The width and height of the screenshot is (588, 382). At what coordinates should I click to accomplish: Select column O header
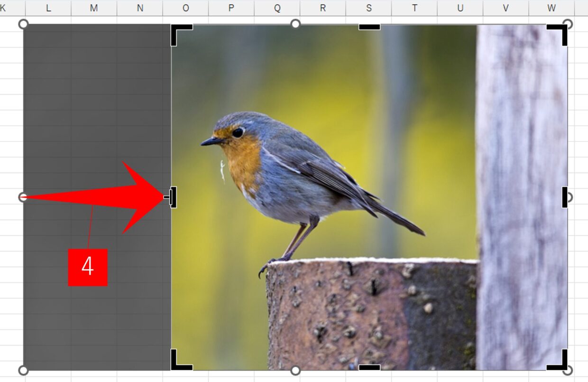(185, 8)
